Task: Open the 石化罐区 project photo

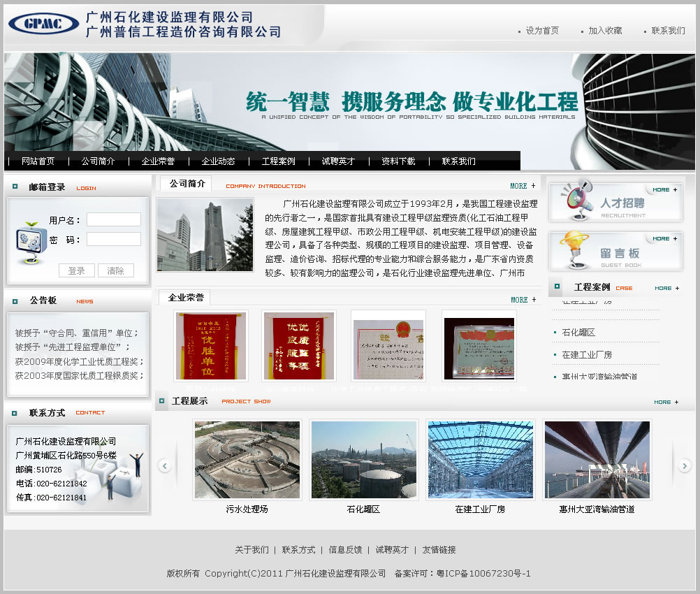Action: pyautogui.click(x=364, y=460)
